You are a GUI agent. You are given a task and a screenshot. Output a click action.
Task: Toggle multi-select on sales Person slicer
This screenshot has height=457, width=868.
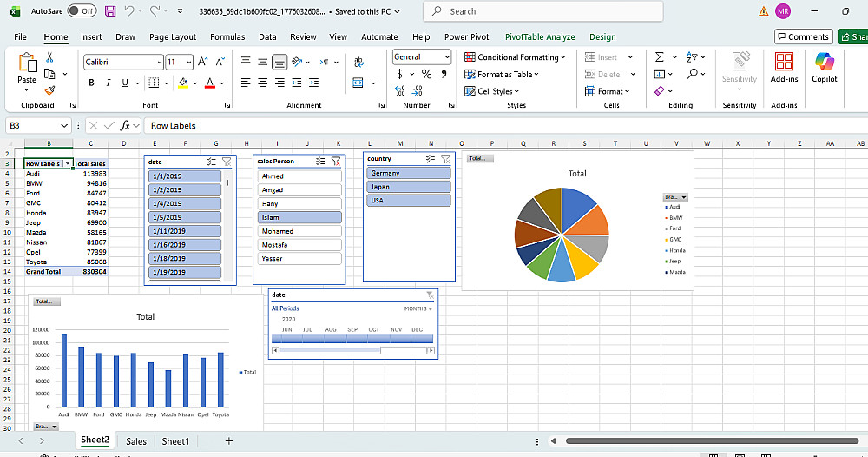click(x=320, y=162)
